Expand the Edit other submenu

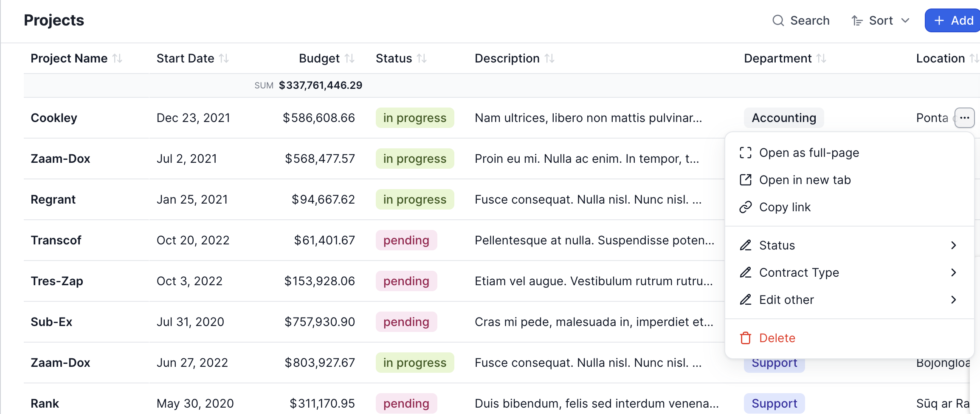point(953,300)
